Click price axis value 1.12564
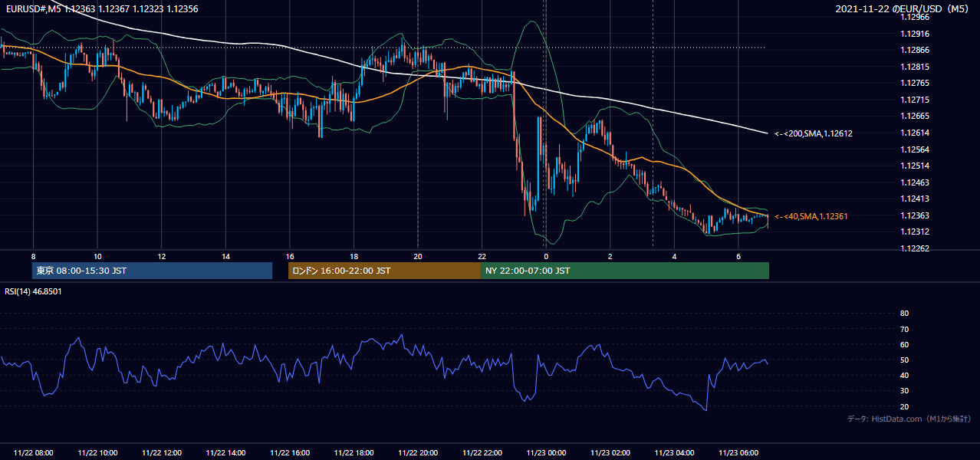Screen dimensions: 980x460 (x=915, y=149)
